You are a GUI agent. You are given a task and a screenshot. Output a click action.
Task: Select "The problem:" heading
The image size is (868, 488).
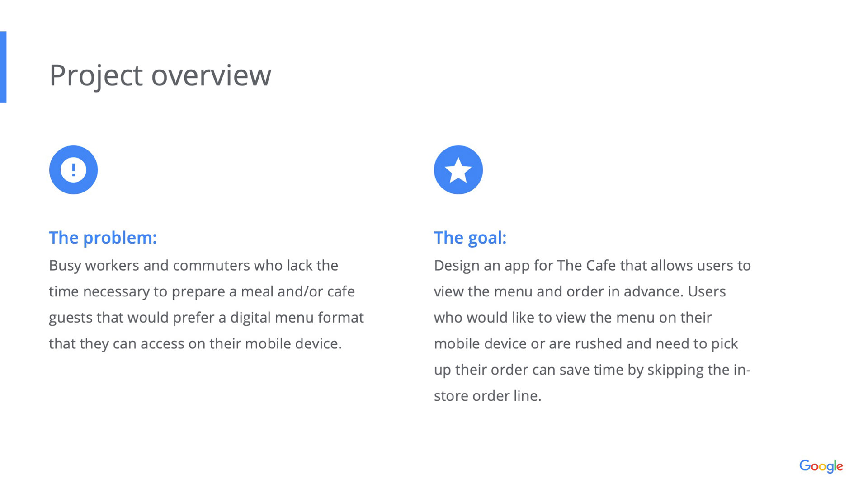(103, 238)
